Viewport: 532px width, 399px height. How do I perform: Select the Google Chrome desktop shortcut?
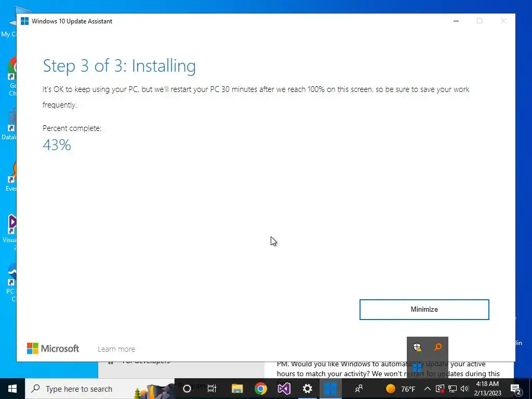tap(12, 76)
